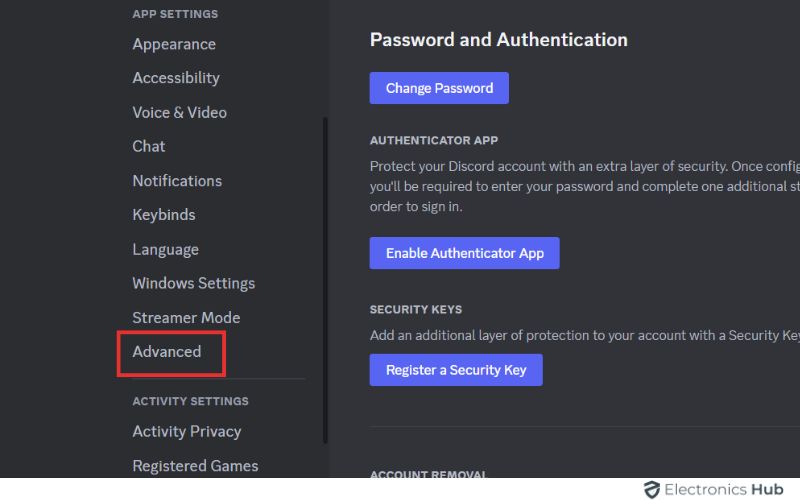Go to Streamer Mode settings
This screenshot has width=800, height=500.
click(x=186, y=318)
